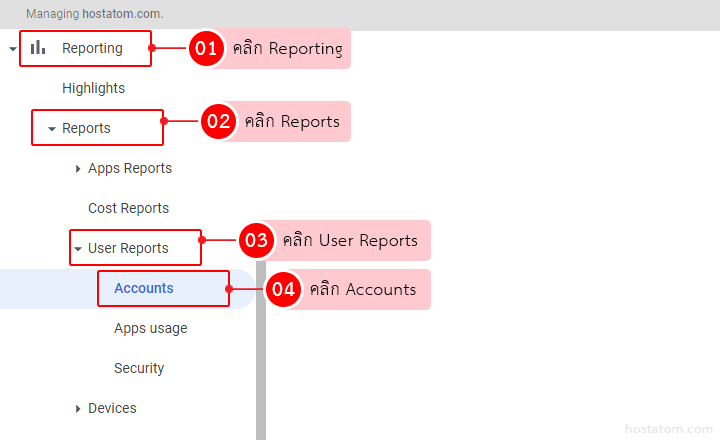Click the red 01 step badge
This screenshot has height=440, width=720.
pyautogui.click(x=206, y=48)
